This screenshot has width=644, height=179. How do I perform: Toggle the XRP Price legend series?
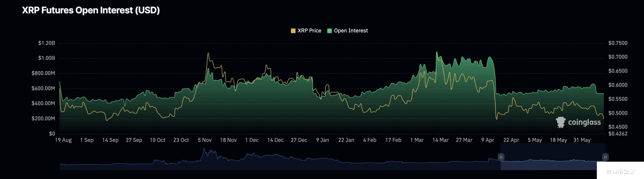click(x=309, y=31)
